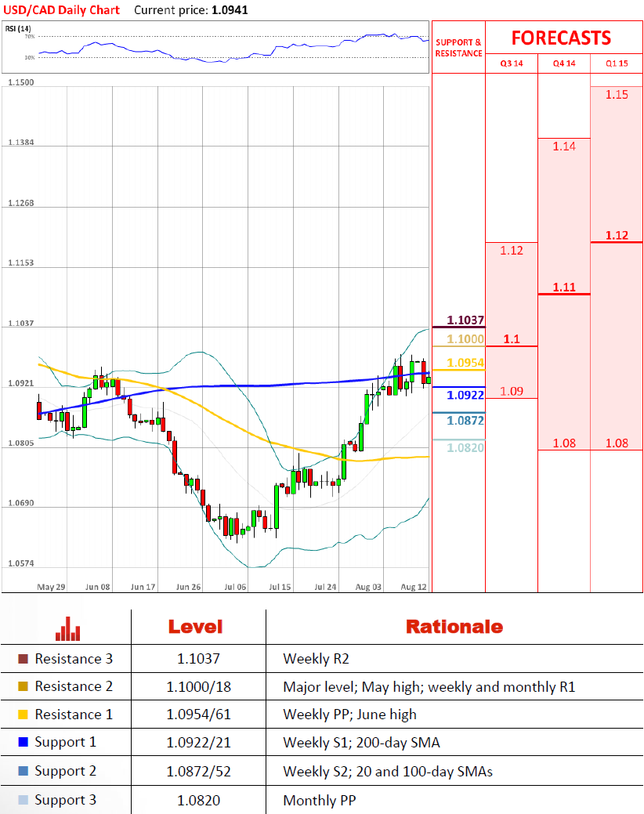Click the USD/CAD Daily Chart title

tap(61, 10)
